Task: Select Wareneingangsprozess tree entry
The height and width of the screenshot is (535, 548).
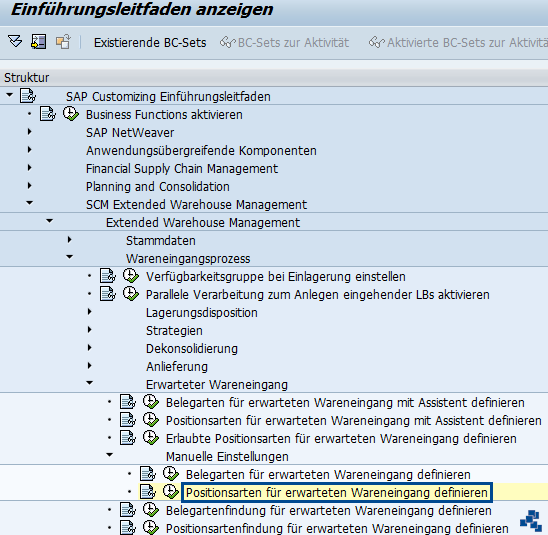Action: pyautogui.click(x=188, y=259)
